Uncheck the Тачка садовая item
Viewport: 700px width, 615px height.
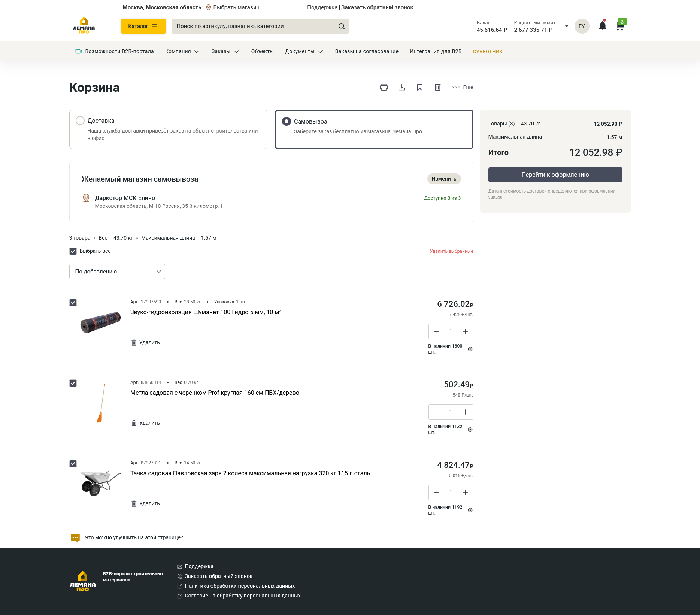[x=73, y=464]
